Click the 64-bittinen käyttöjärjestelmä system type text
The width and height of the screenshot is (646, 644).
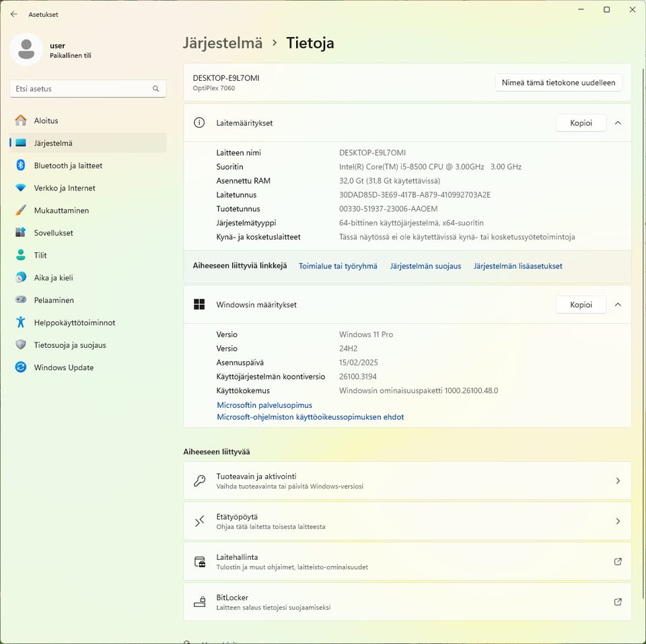pos(411,223)
